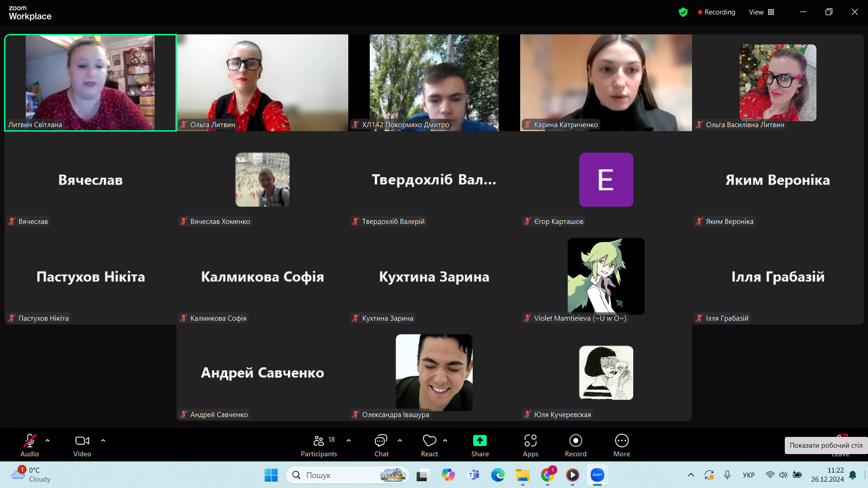868x488 pixels.
Task: Open the More options menu
Action: 622,445
